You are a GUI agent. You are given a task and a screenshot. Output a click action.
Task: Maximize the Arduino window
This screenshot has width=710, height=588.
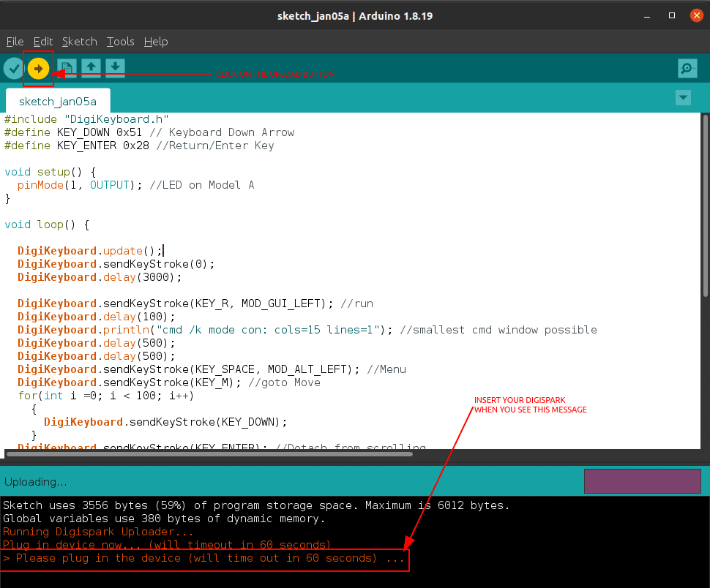(671, 16)
